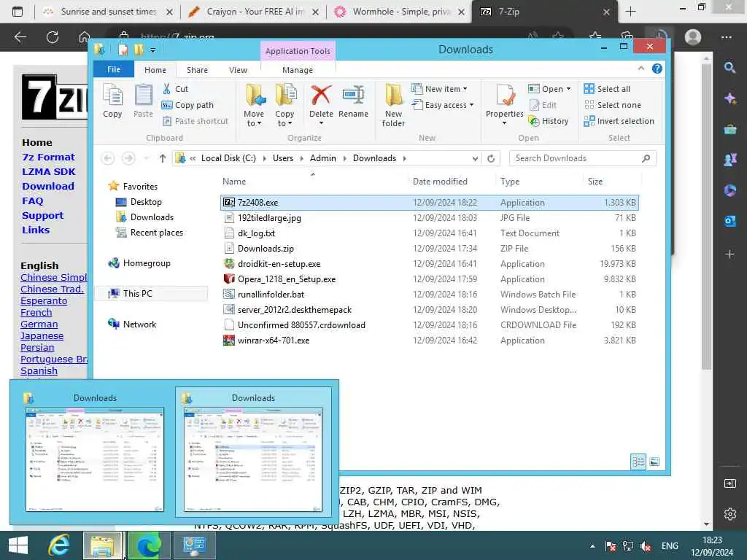Open the Copy to folder button
The width and height of the screenshot is (747, 560).
click(x=285, y=105)
